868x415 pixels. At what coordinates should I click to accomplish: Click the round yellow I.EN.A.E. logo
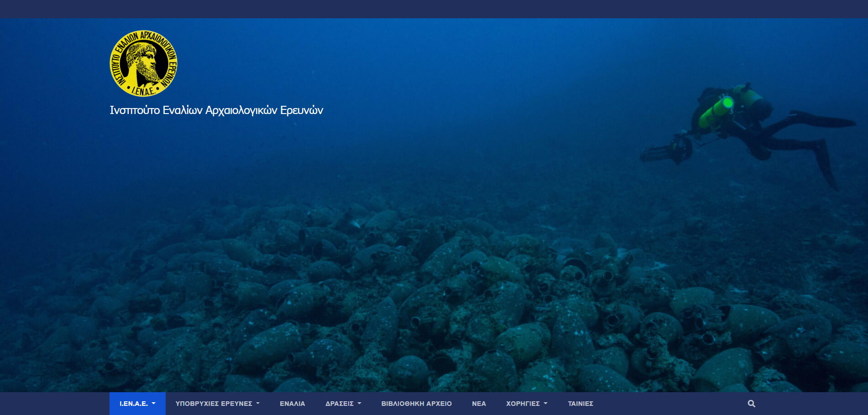pos(143,63)
